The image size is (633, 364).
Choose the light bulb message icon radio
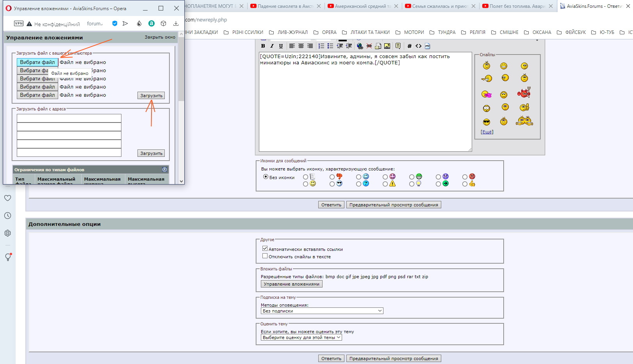point(412,184)
